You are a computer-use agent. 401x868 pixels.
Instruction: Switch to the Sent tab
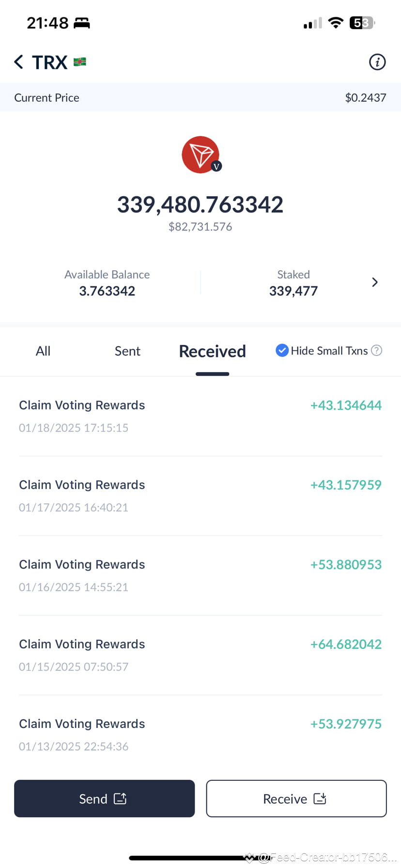point(127,351)
